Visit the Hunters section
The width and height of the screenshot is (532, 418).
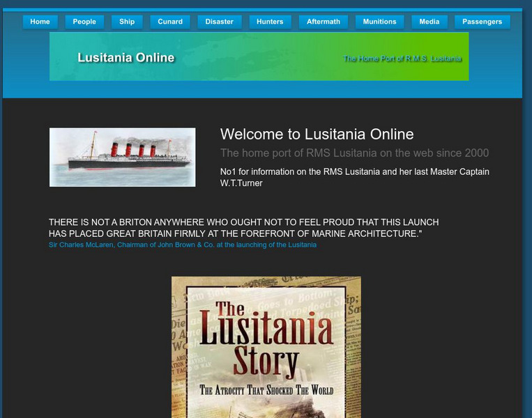point(270,22)
